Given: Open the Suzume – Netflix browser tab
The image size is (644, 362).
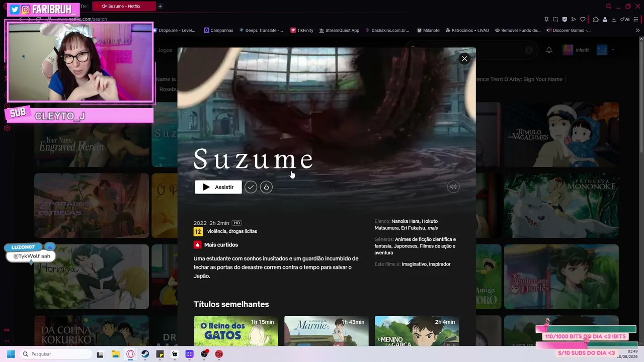Looking at the screenshot, I should pyautogui.click(x=124, y=6).
